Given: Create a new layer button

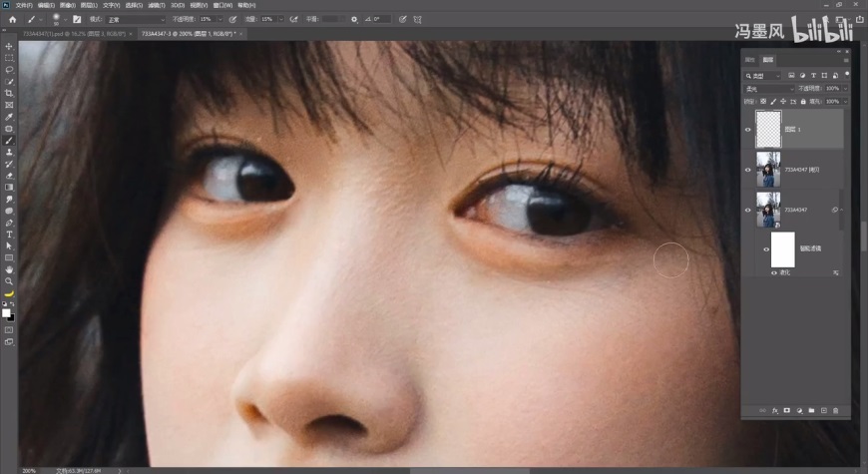Looking at the screenshot, I should pyautogui.click(x=823, y=411).
